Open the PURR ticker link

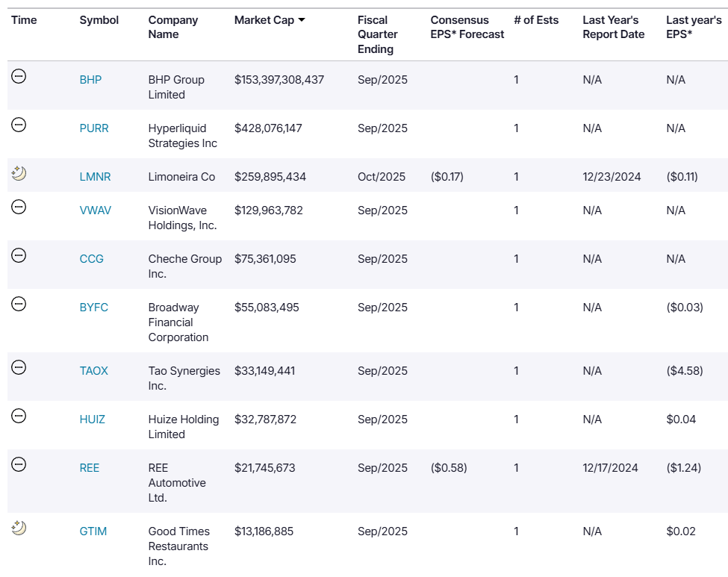click(x=94, y=128)
